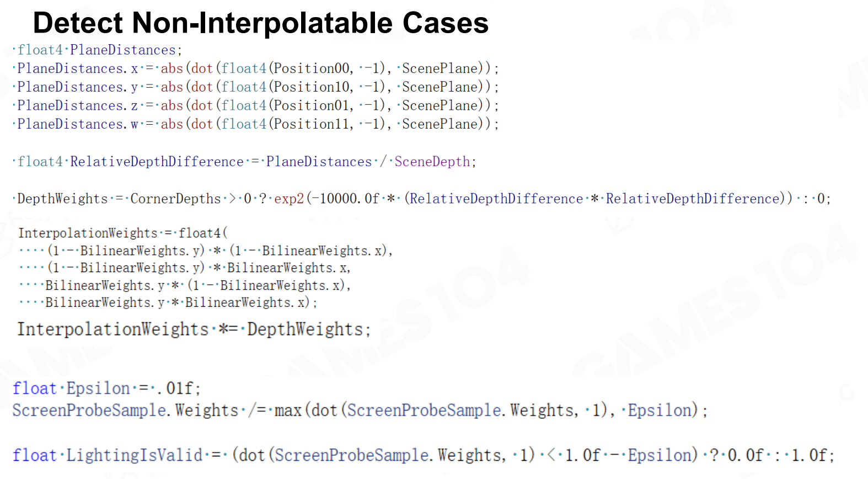868x479 pixels.
Task: Click the "float Epsilon = .01f;" line
Action: point(106,388)
